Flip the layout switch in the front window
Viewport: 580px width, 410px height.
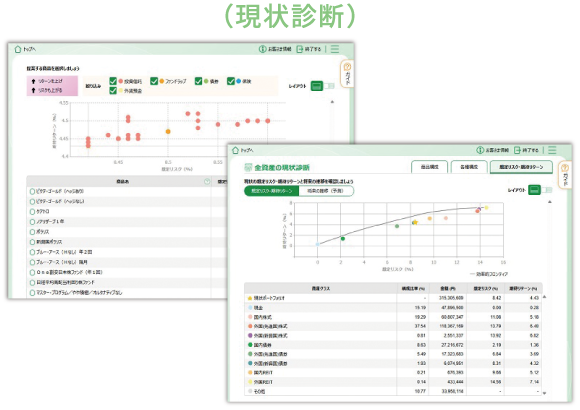click(x=547, y=190)
